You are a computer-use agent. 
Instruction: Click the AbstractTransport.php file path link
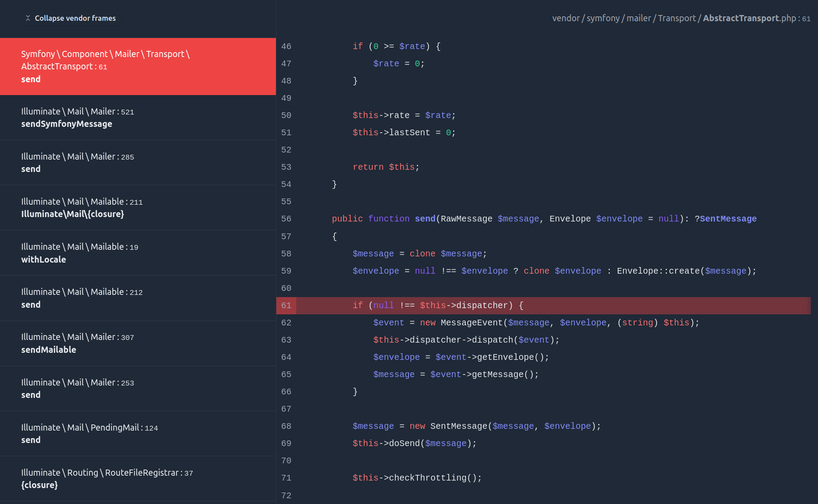point(681,18)
